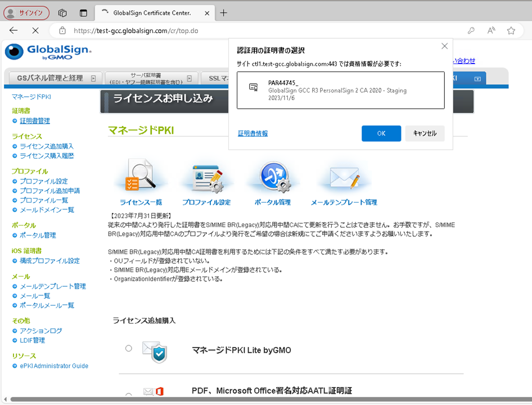
Task: Add page to favorites with star icon
Action: [x=511, y=31]
